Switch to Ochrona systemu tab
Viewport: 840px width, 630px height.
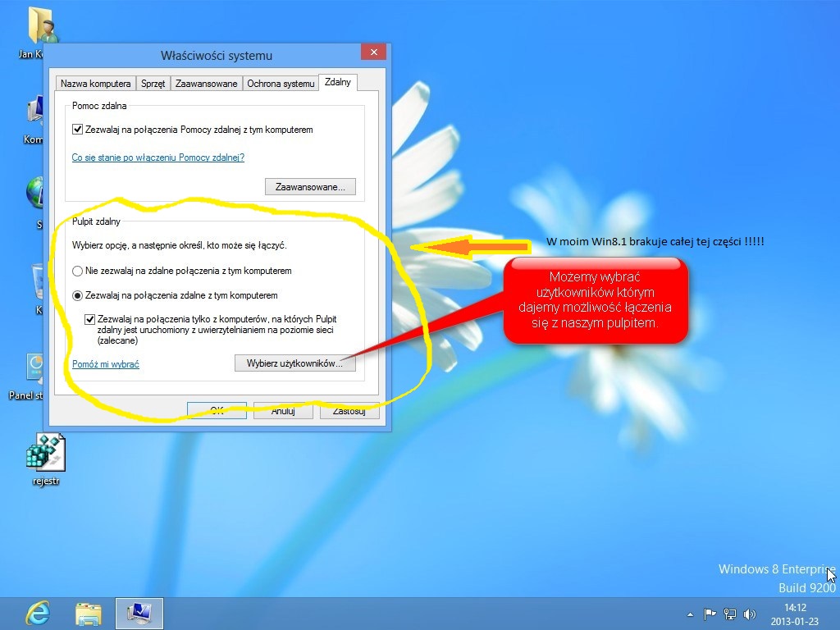tap(281, 84)
